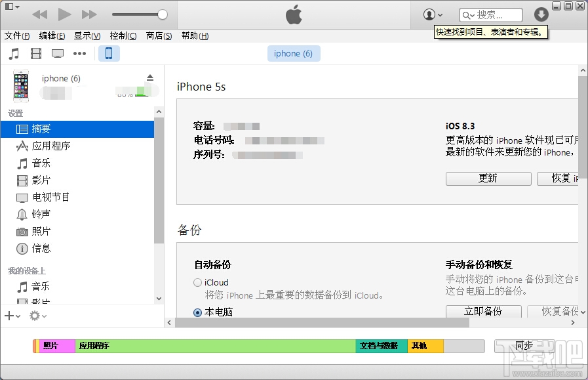Select the connected iPhone device icon
Viewport: 588px width, 380px height.
point(109,53)
